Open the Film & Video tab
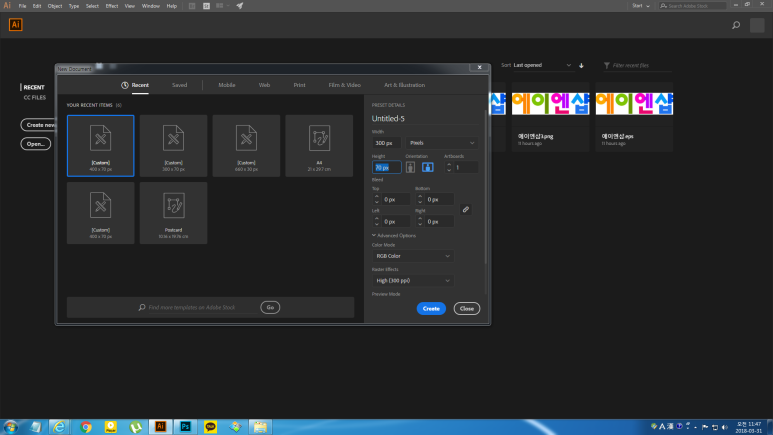Screen dimensions: 773x435 click(x=345, y=85)
